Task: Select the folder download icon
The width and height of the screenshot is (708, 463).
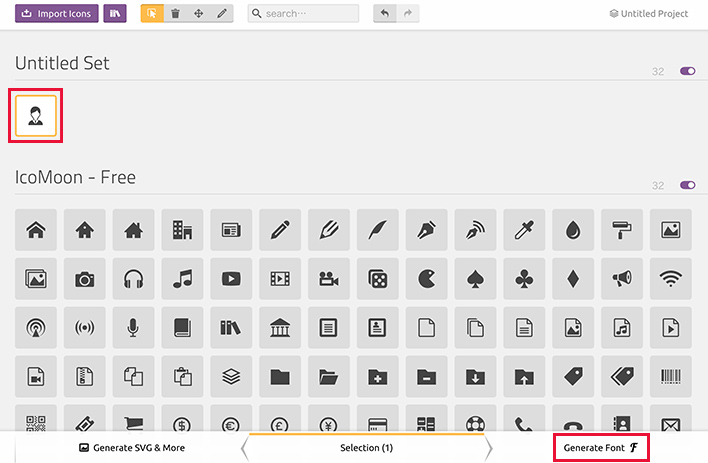Action: (x=475, y=376)
